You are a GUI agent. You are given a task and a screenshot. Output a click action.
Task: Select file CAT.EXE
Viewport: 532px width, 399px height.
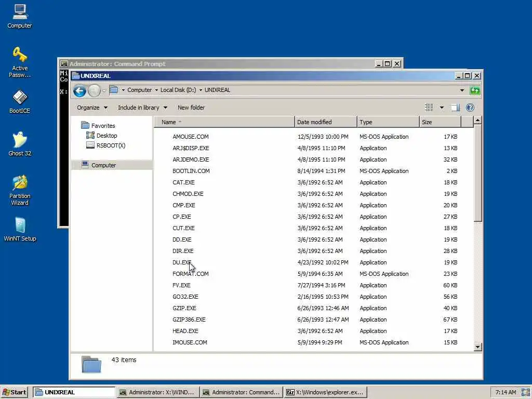click(183, 182)
